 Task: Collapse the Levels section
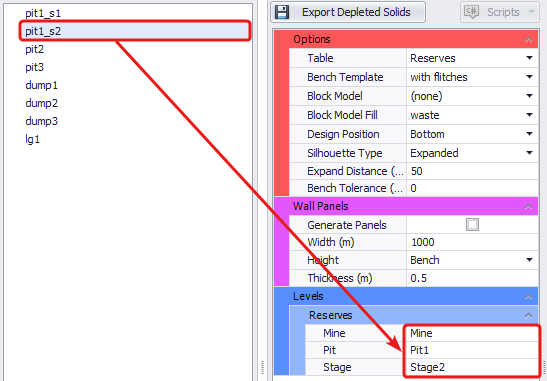pyautogui.click(x=528, y=297)
